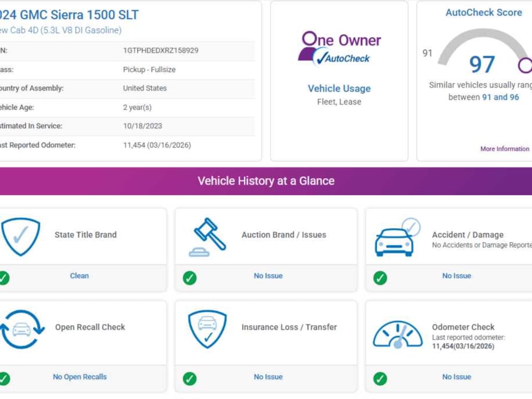
Task: Open the More Information link
Action: 504,149
